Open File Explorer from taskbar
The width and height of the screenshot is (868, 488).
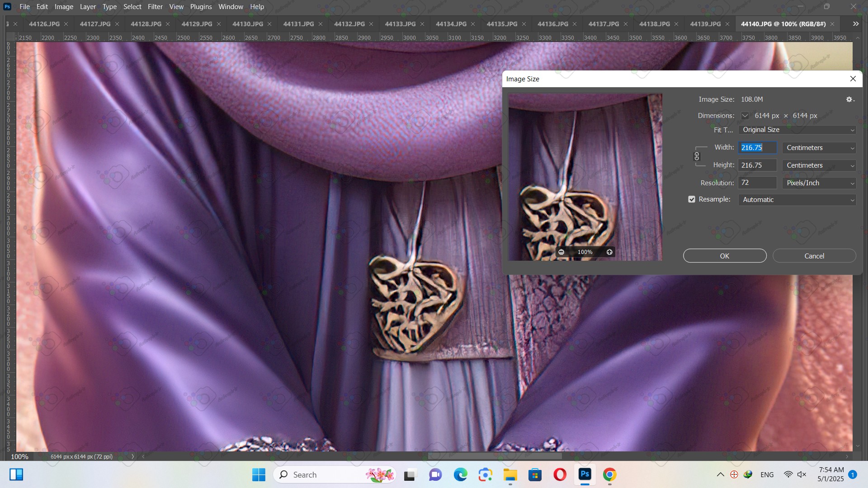(x=510, y=475)
